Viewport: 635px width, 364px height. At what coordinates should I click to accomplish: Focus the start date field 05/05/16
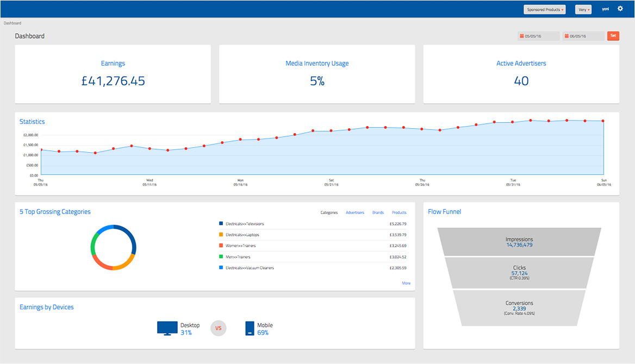click(539, 36)
